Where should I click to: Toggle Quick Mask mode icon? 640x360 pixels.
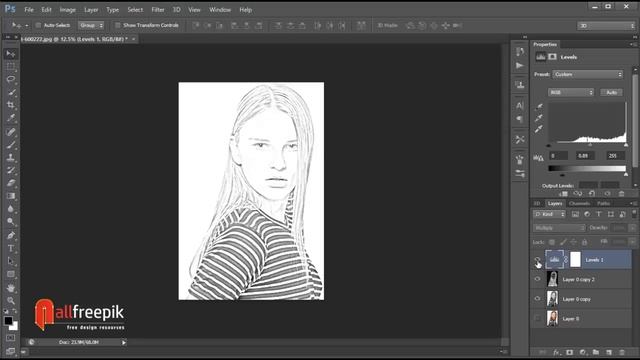11,338
